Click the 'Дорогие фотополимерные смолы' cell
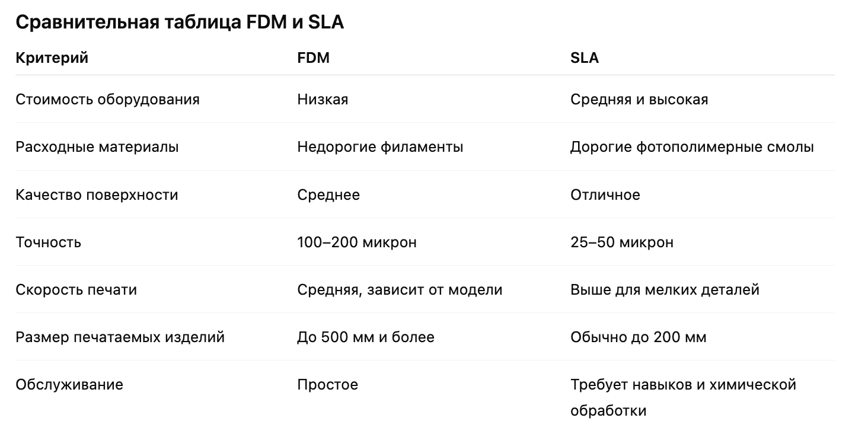The image size is (868, 437). pos(692,146)
